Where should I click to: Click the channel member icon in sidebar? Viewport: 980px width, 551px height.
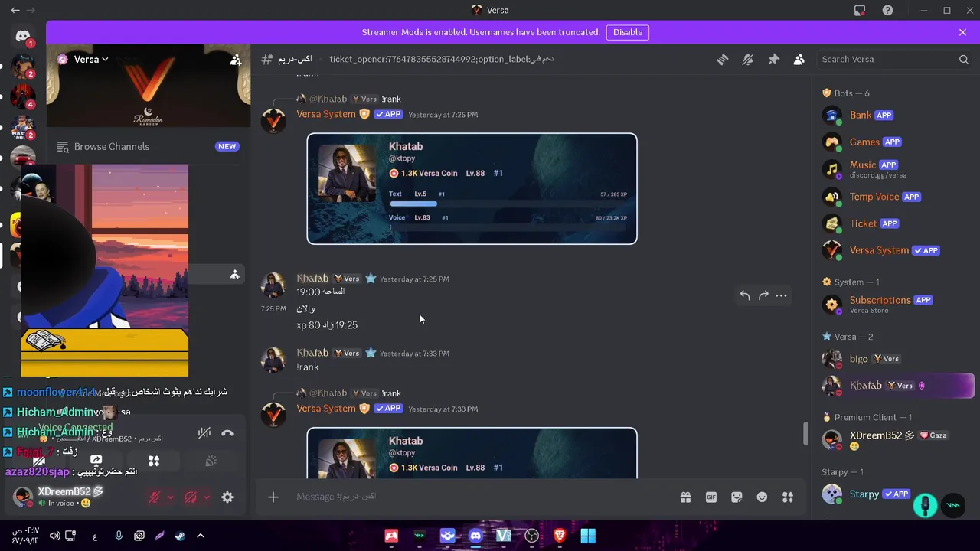coord(234,275)
